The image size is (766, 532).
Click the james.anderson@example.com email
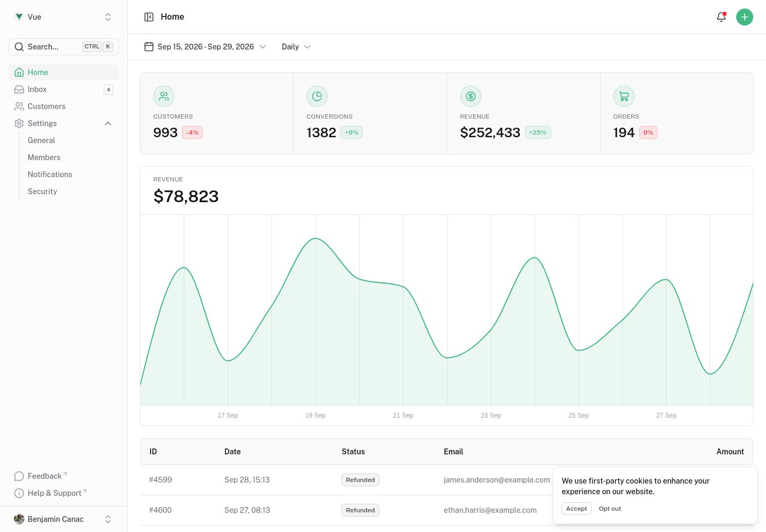(497, 480)
